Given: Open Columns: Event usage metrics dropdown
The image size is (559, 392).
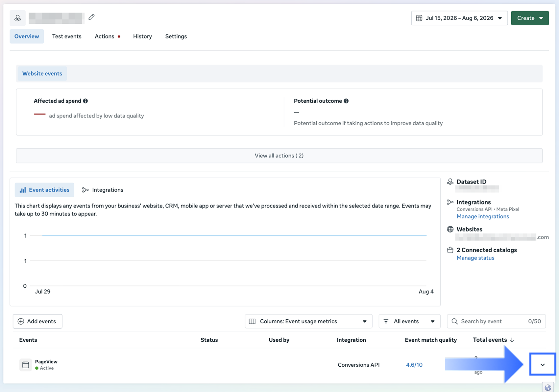Looking at the screenshot, I should (x=308, y=321).
